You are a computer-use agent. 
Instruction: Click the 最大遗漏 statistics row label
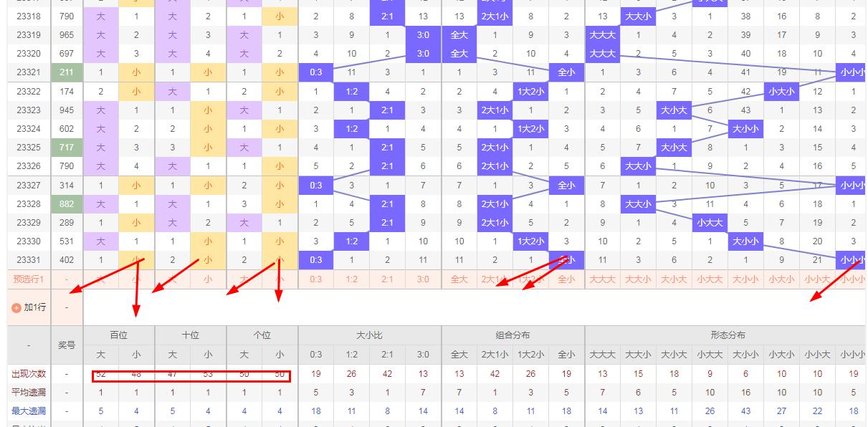29,411
